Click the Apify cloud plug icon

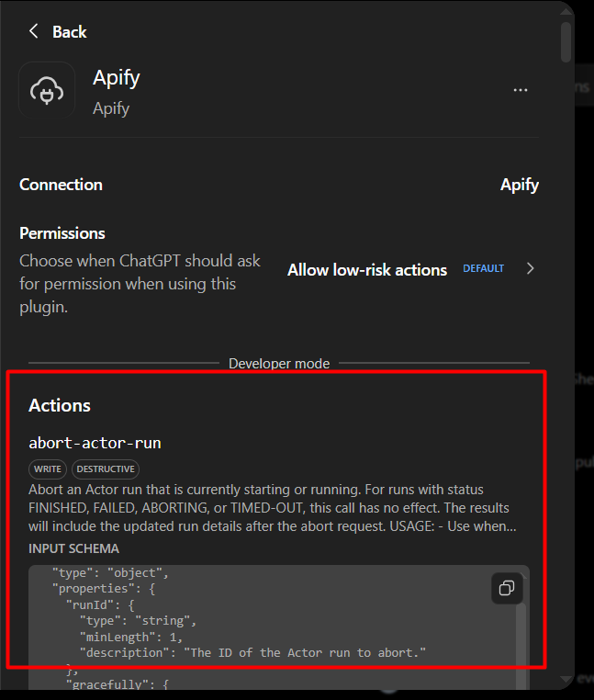47,90
